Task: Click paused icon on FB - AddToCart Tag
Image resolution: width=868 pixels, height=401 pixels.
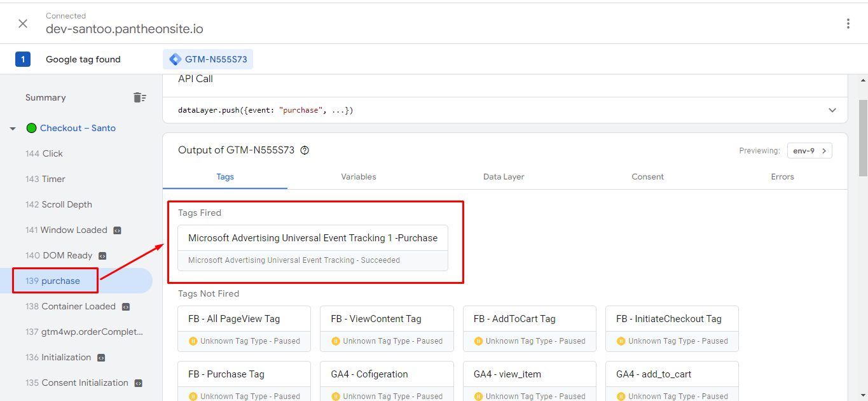Action: [478, 341]
